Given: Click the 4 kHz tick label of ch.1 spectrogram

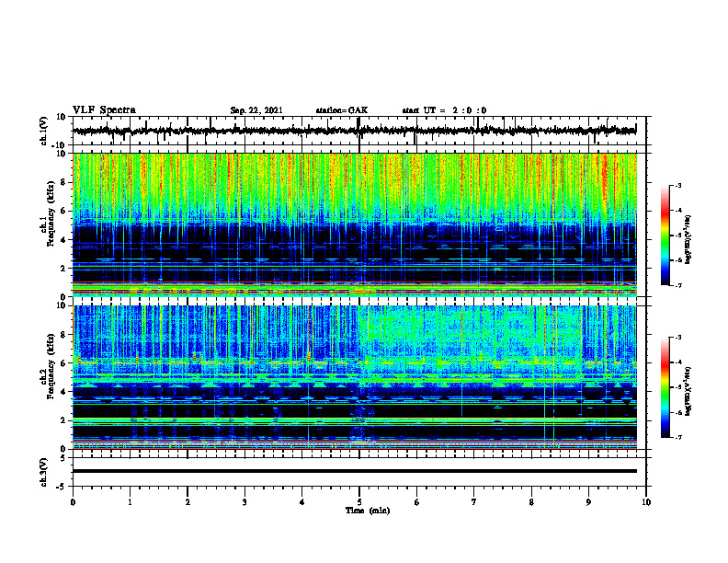Looking at the screenshot, I should click(x=63, y=240).
